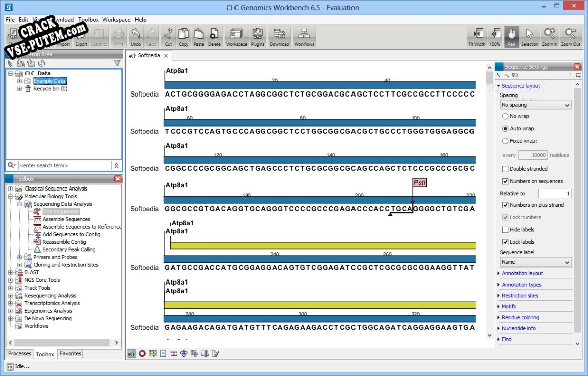Open the Plugins manager icon
The height and width of the screenshot is (376, 588).
(x=257, y=37)
